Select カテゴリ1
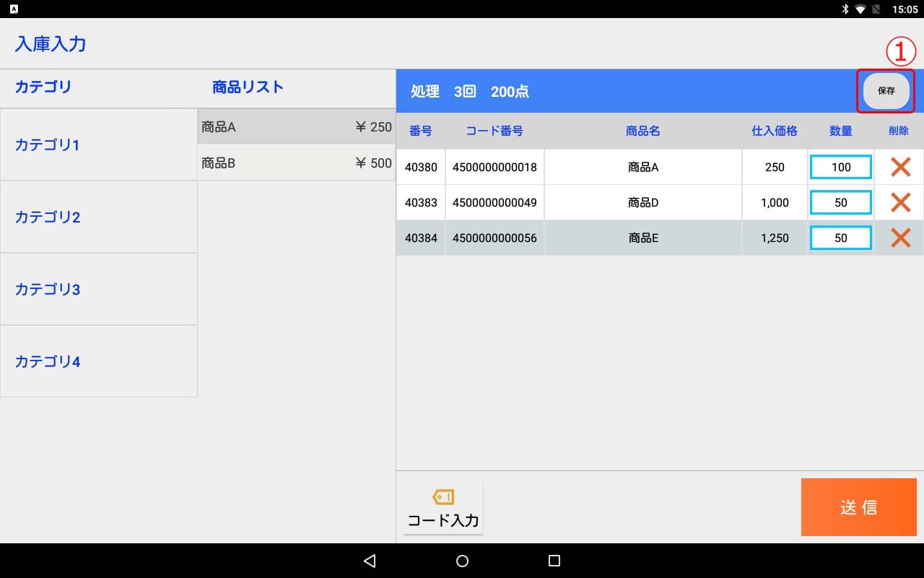The width and height of the screenshot is (924, 578). point(99,144)
